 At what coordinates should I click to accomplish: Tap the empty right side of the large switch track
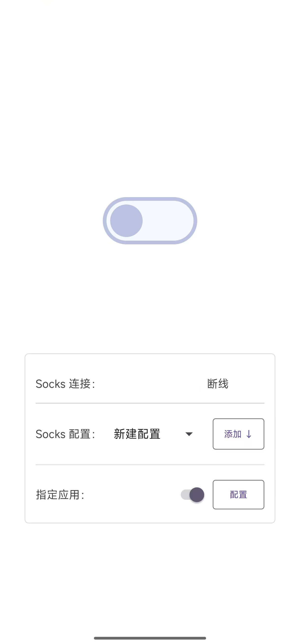coord(170,220)
